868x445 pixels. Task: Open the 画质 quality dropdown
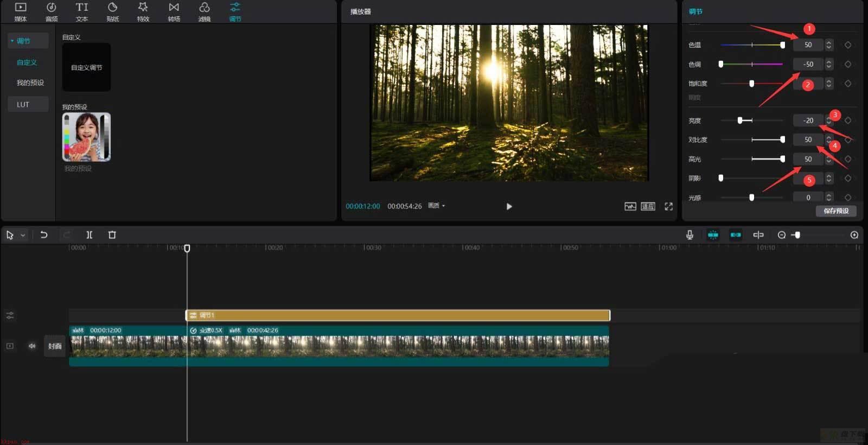coord(437,206)
